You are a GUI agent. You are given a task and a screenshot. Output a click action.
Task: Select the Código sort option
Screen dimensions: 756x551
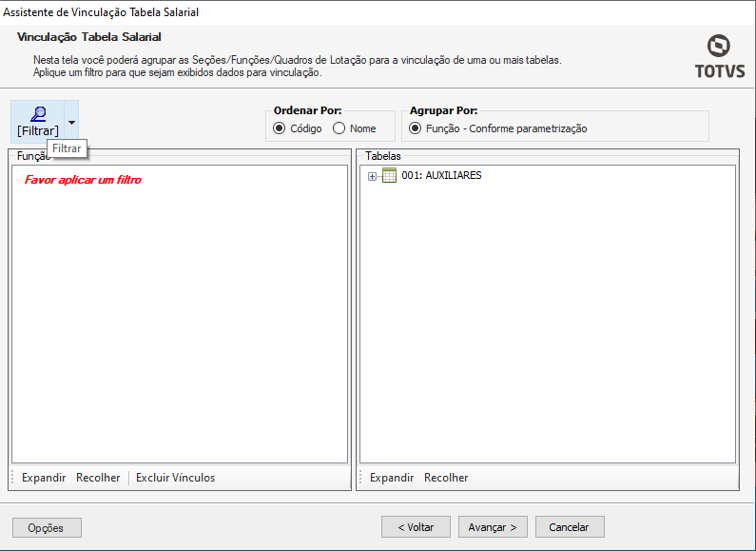point(280,128)
